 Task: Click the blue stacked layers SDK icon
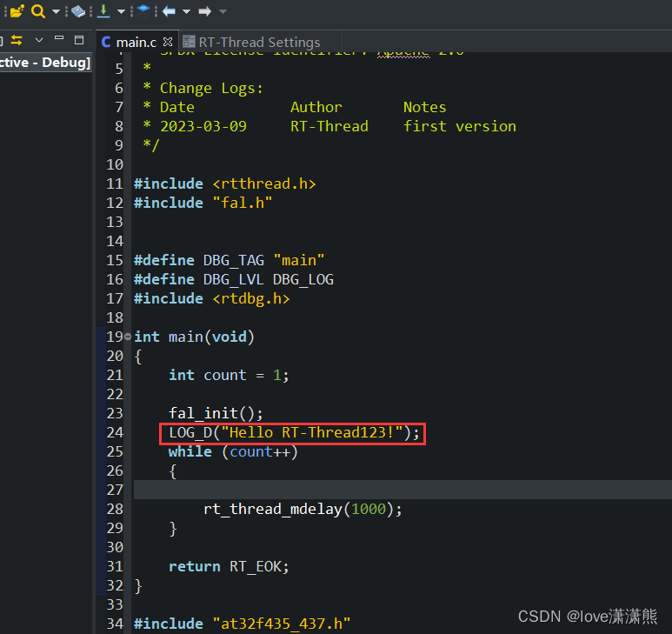[x=143, y=10]
